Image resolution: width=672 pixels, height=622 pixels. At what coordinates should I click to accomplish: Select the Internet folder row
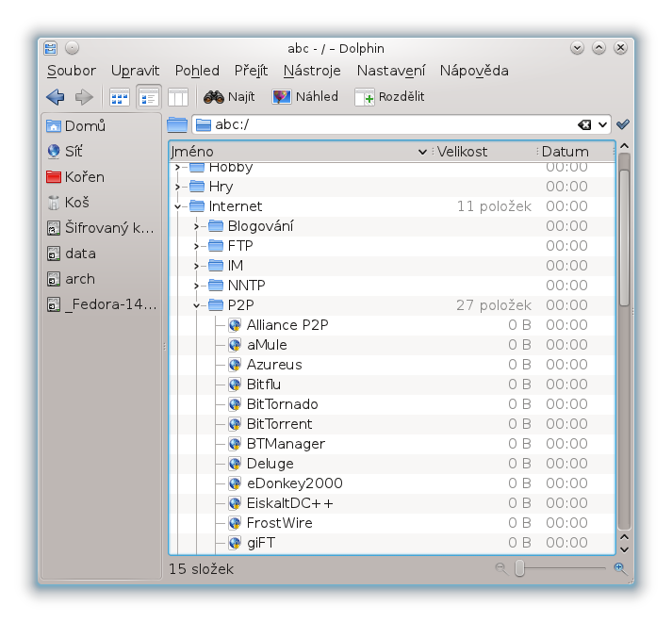click(x=392, y=206)
